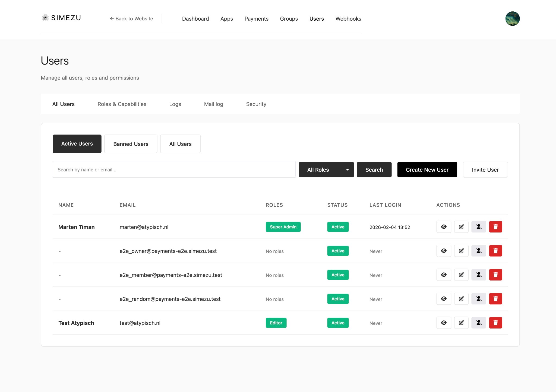
Task: Click Create New User button
Action: tap(427, 170)
